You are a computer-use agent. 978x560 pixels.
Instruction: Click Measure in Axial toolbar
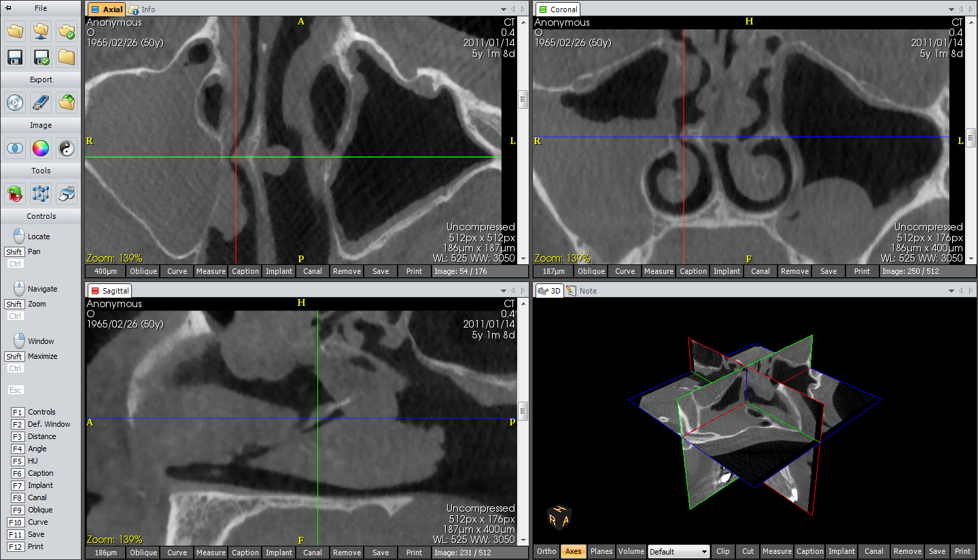point(211,271)
